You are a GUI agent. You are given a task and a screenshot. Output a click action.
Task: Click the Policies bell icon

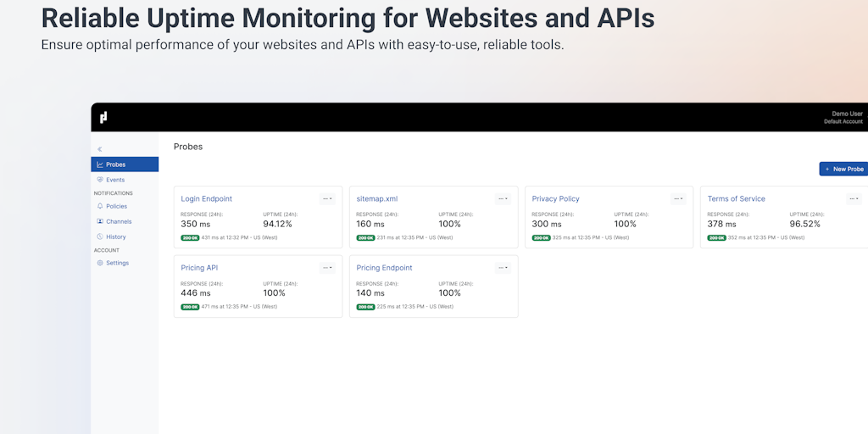pyautogui.click(x=100, y=206)
